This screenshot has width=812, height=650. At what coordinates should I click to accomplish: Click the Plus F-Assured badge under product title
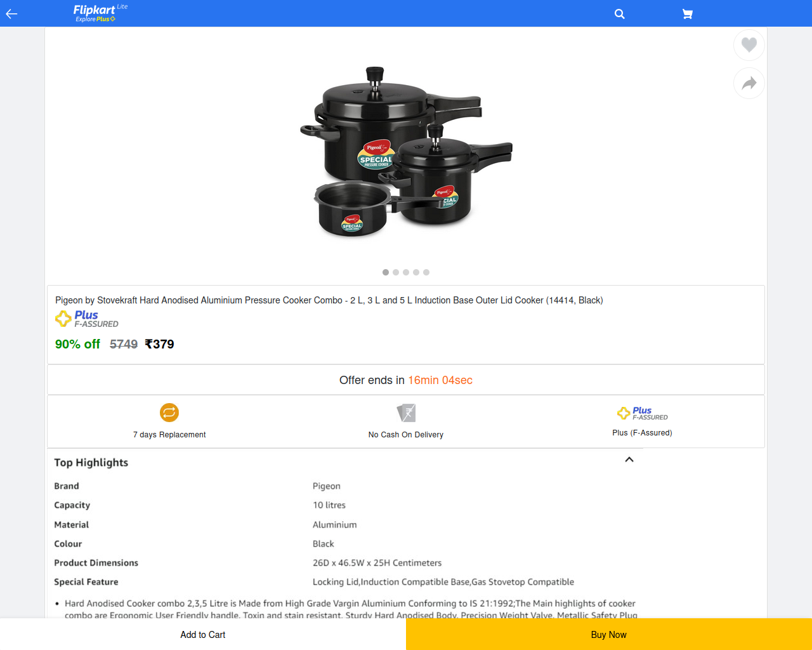click(87, 319)
